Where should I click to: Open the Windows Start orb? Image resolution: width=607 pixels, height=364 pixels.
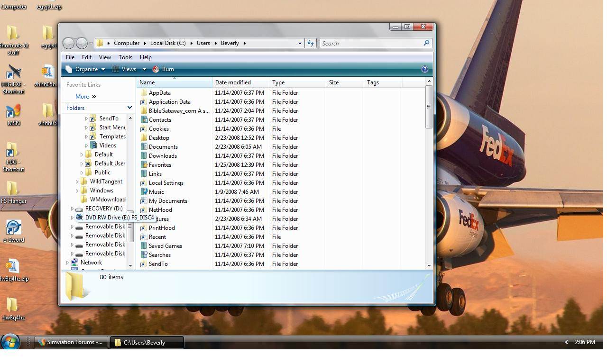[x=10, y=342]
